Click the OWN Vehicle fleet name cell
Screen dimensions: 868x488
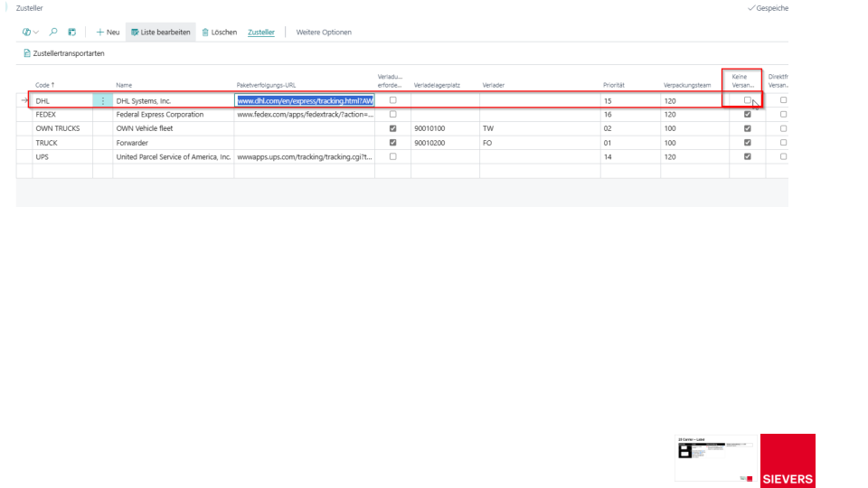coord(174,128)
